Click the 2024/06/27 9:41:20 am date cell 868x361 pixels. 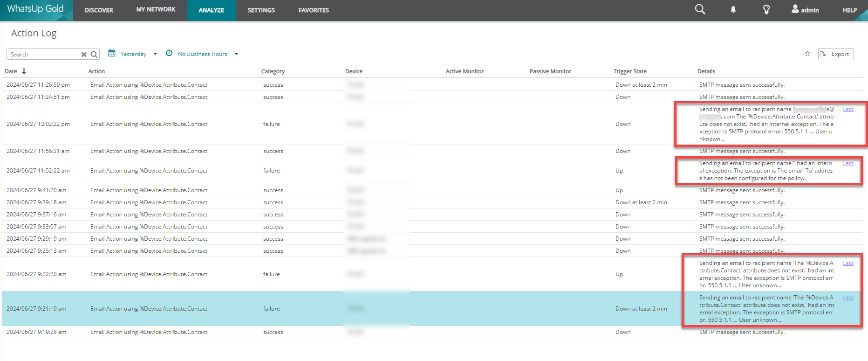(36, 190)
